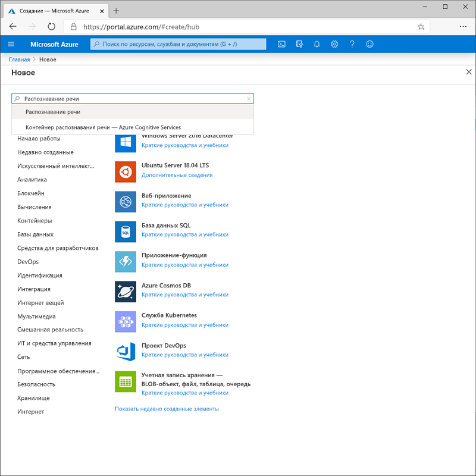View site information via the lock icon
This screenshot has height=476, width=476.
coord(73,27)
